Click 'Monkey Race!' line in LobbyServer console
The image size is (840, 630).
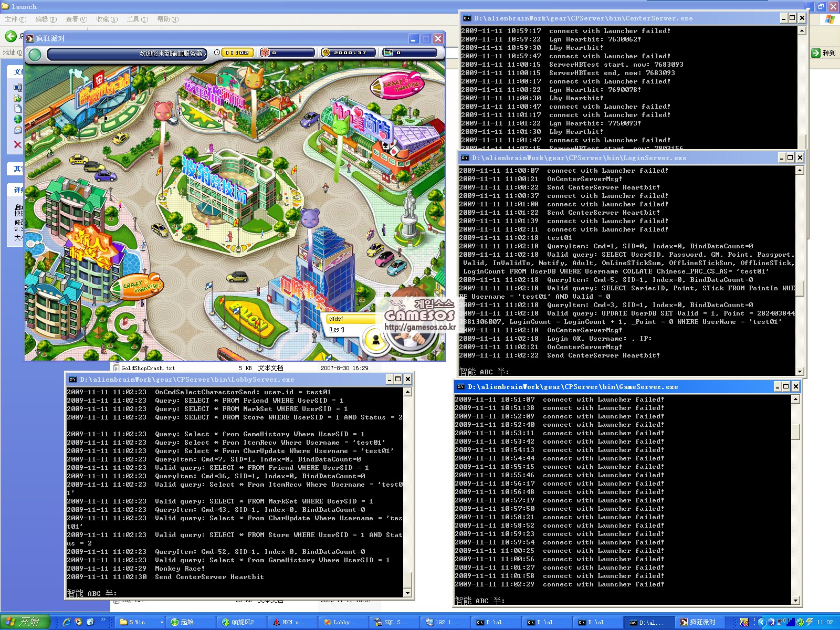(180, 568)
